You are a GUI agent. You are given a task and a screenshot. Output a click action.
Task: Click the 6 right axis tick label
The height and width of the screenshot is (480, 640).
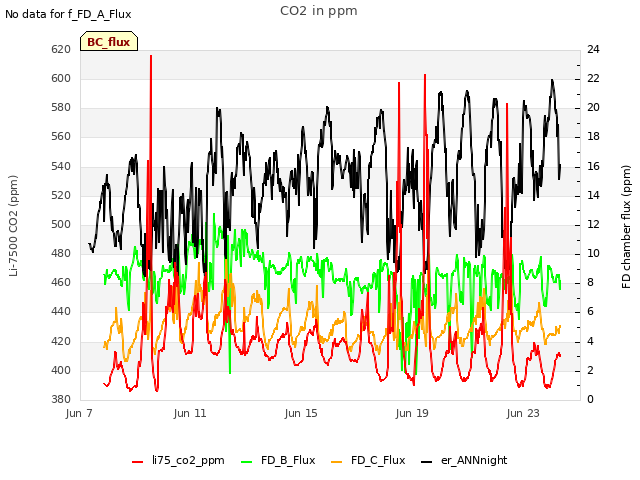click(591, 311)
